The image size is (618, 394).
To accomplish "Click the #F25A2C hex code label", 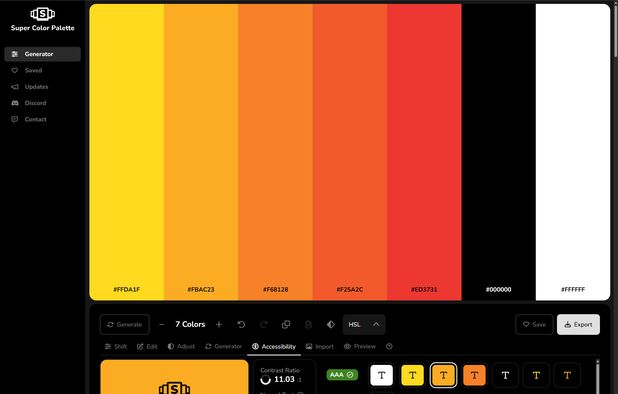I will [x=350, y=289].
